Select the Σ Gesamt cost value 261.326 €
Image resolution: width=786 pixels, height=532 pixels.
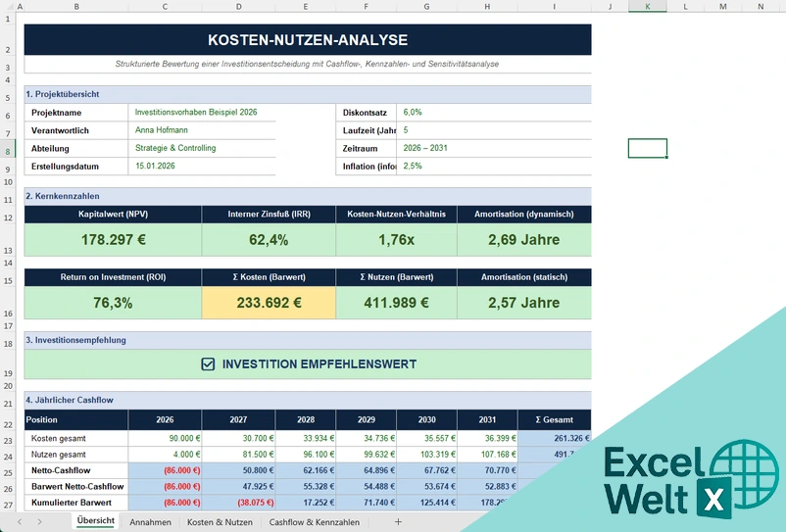pos(555,438)
